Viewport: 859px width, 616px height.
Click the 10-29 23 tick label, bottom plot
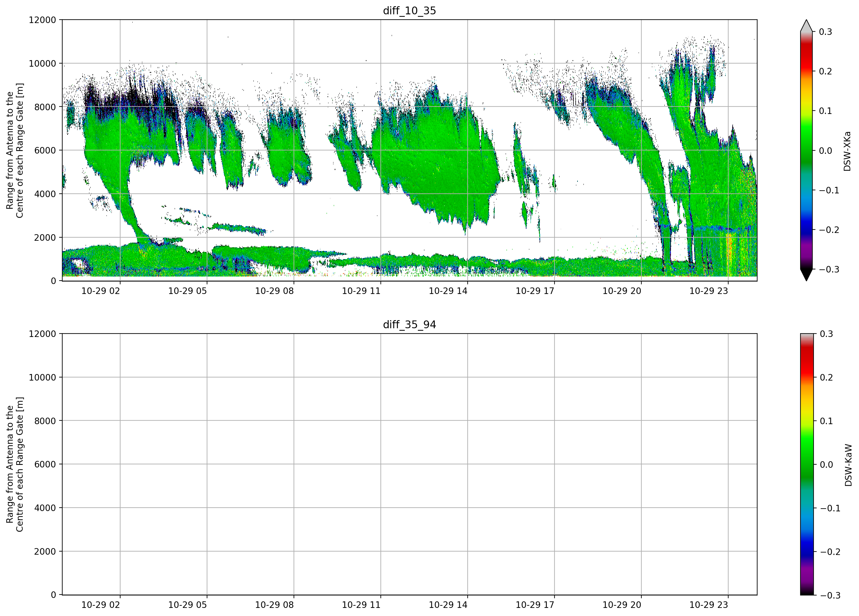coord(709,605)
